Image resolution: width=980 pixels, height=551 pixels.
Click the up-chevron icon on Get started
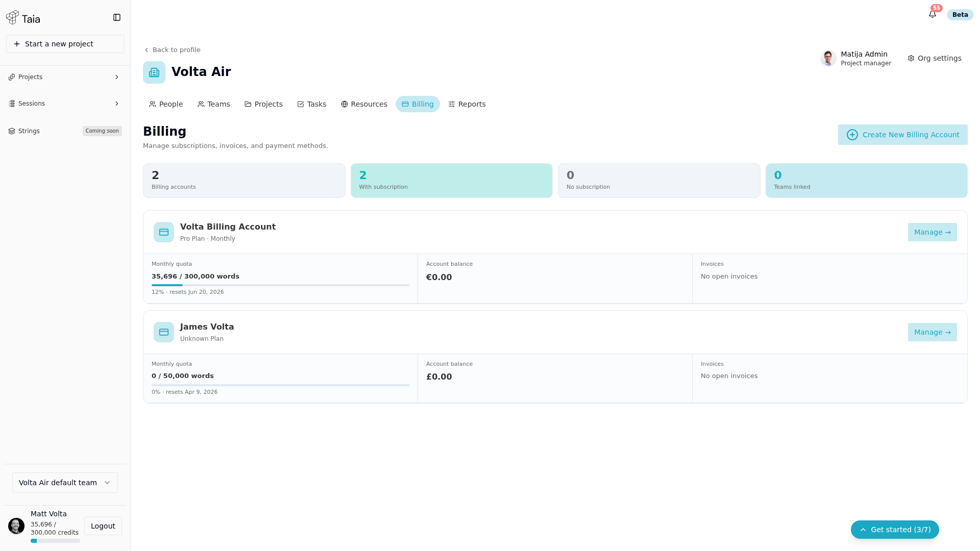coord(863,530)
